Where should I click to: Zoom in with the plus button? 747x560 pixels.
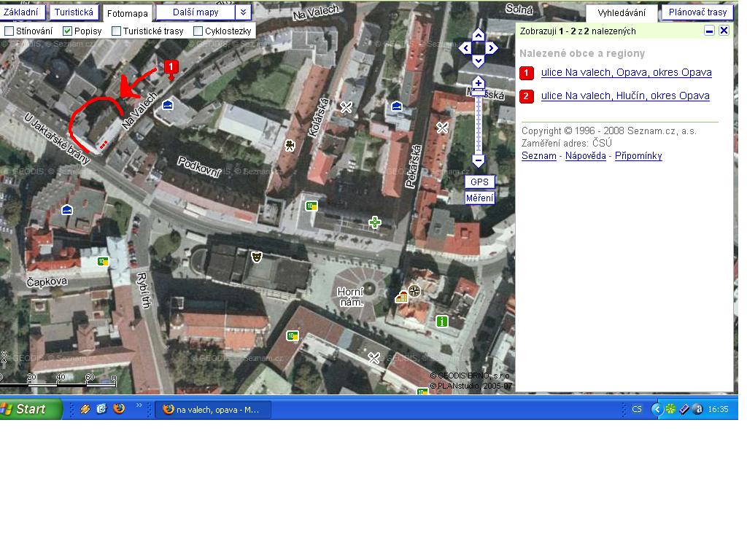pos(479,83)
